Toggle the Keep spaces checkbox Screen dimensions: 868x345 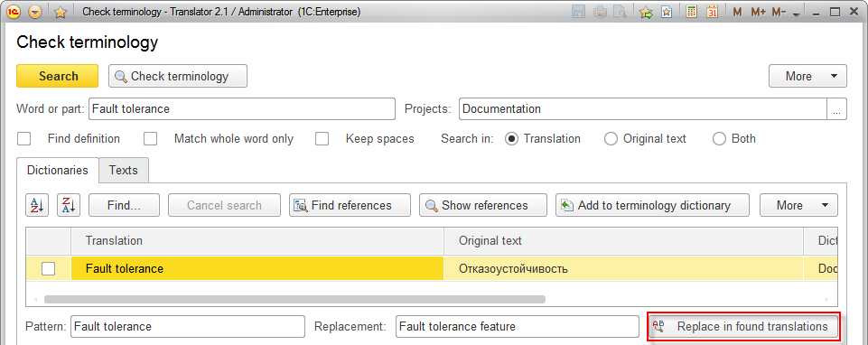tap(322, 138)
